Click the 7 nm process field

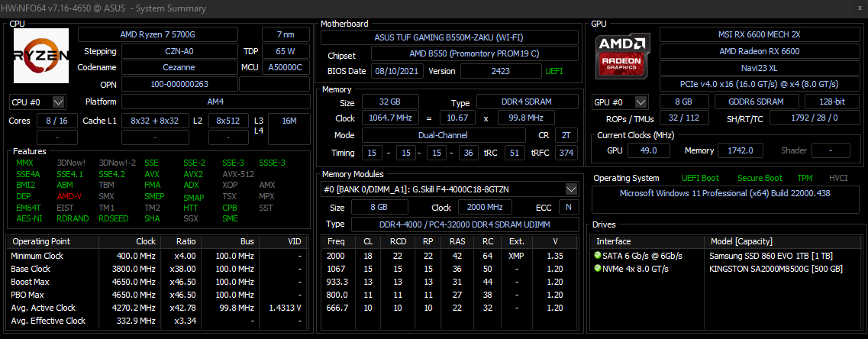click(286, 34)
